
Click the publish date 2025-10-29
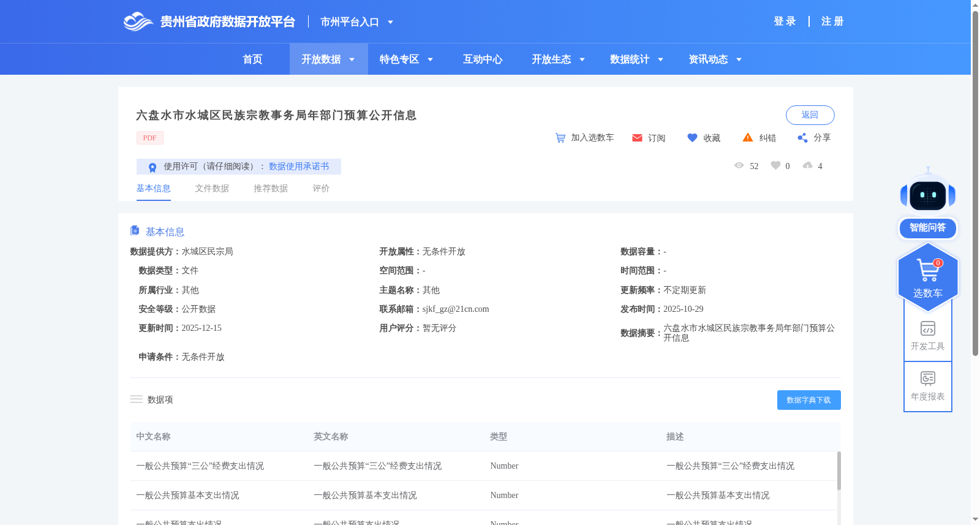point(684,309)
